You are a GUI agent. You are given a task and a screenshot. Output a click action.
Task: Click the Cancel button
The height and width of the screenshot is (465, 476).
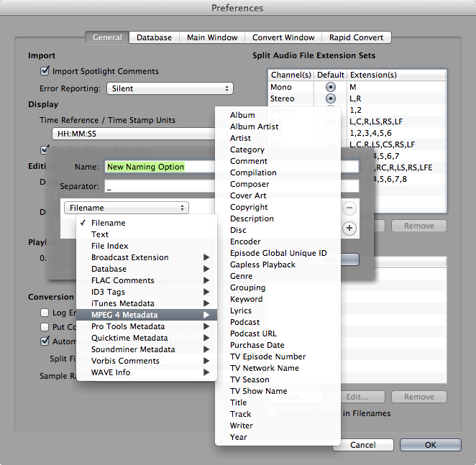coord(362,445)
